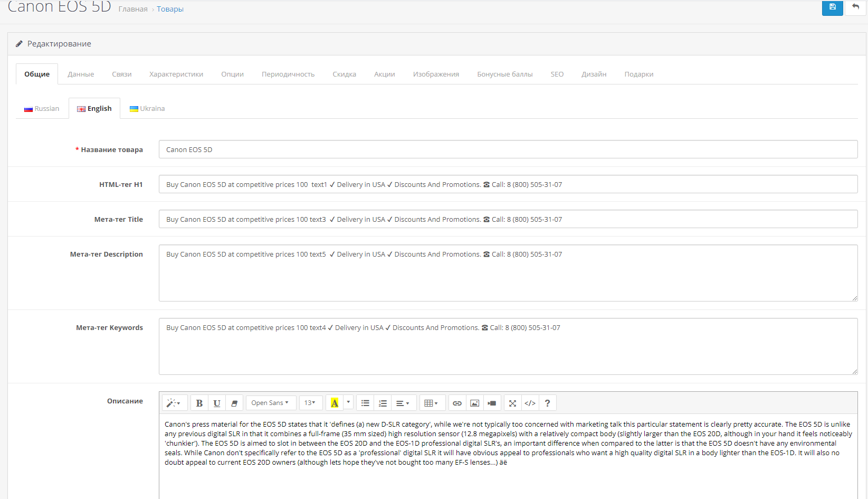This screenshot has width=868, height=499.
Task: Open the table insert dropdown
Action: point(431,403)
